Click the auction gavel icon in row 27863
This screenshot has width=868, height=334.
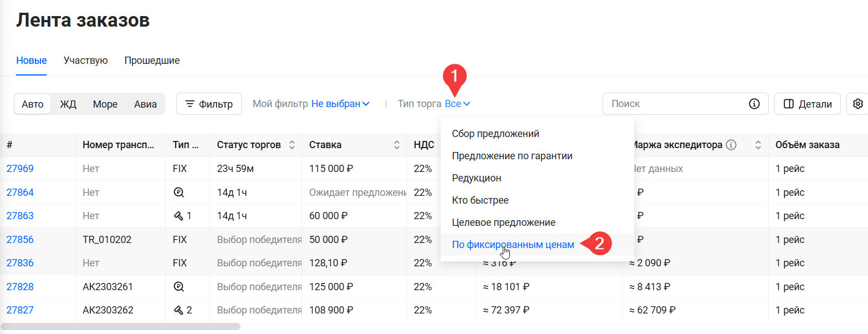(x=178, y=216)
